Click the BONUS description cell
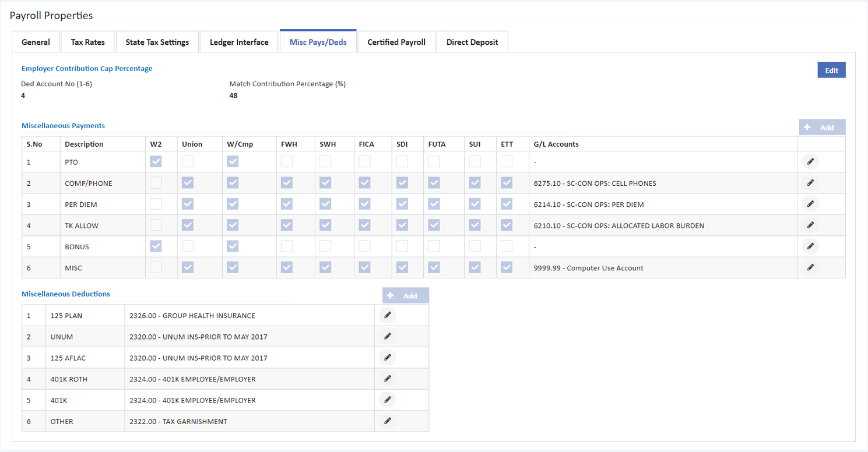This screenshot has height=452, width=868. [101, 246]
